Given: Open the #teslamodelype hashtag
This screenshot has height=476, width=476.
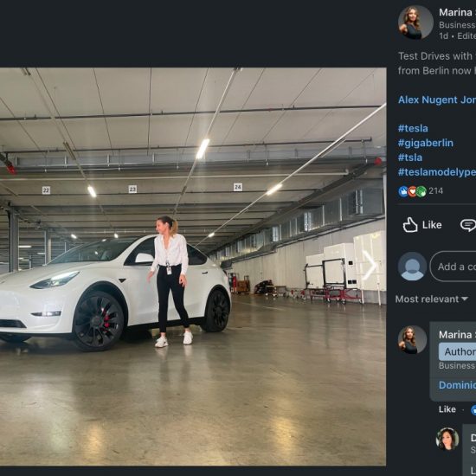Looking at the screenshot, I should point(437,172).
